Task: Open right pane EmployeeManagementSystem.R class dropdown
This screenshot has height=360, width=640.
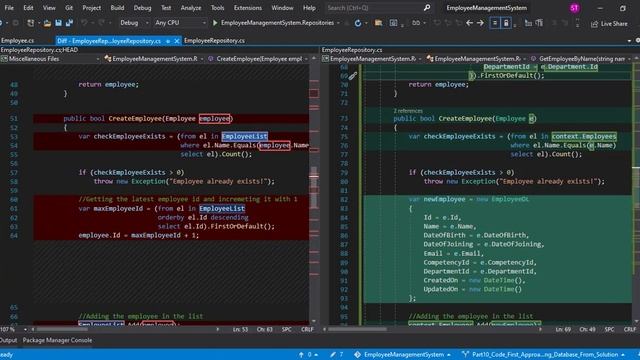Action: click(x=476, y=59)
